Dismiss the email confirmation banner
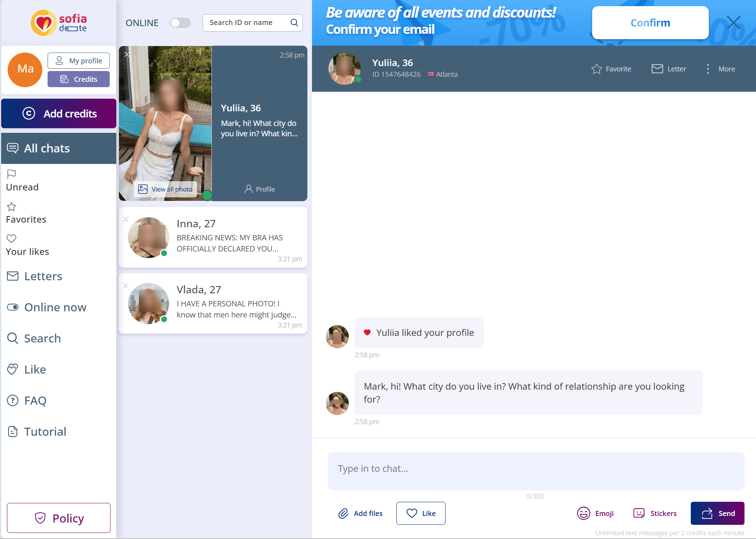This screenshot has height=539, width=756. click(734, 23)
